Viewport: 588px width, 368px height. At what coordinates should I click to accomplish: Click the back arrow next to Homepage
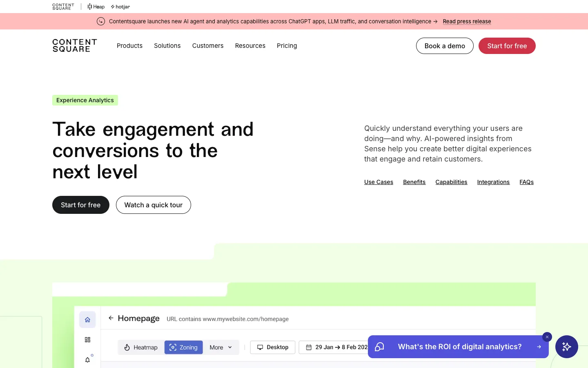point(111,318)
